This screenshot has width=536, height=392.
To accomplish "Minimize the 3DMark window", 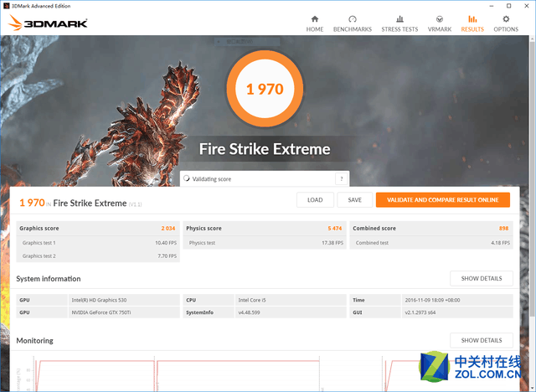I will pyautogui.click(x=492, y=6).
